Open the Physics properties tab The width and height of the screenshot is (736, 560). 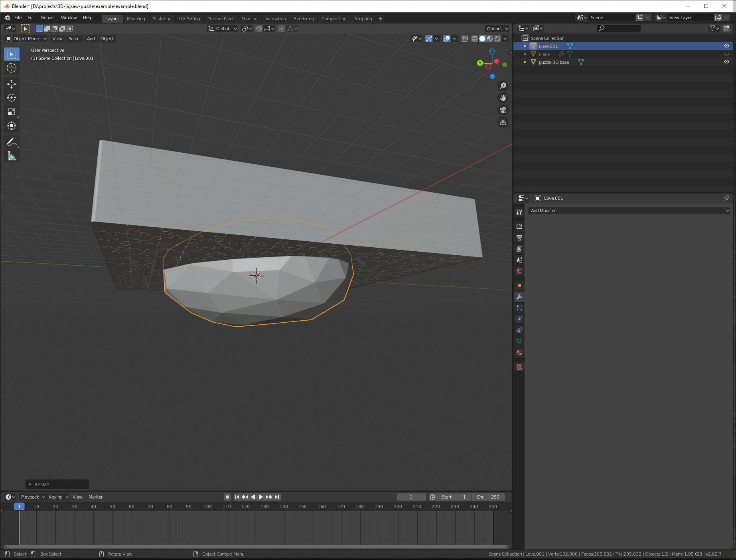pos(519,319)
